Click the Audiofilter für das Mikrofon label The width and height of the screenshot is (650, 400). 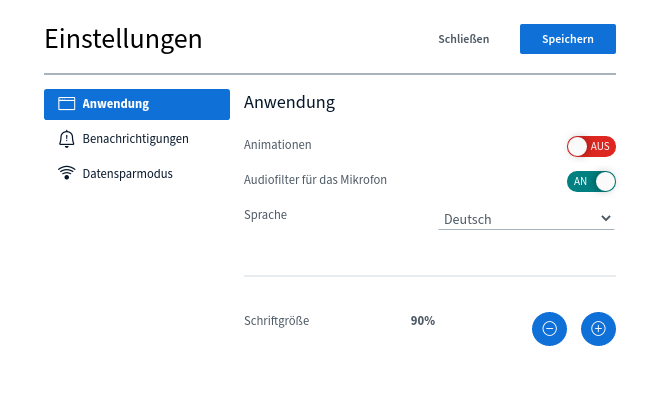[x=315, y=180]
